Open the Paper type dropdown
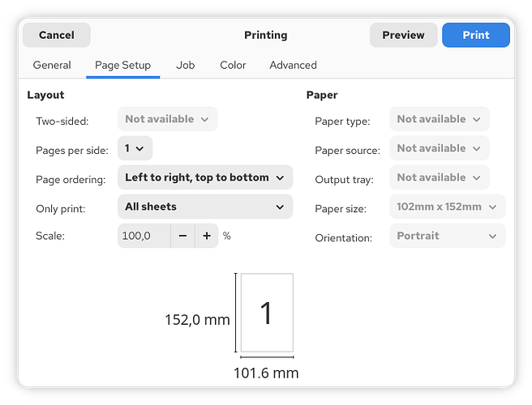 coord(439,119)
